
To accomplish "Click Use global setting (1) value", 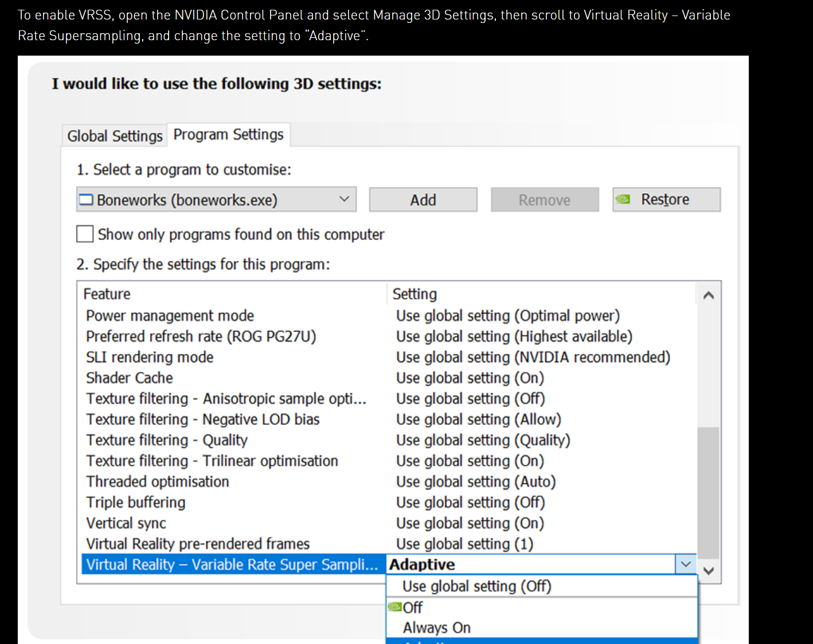I will click(465, 544).
